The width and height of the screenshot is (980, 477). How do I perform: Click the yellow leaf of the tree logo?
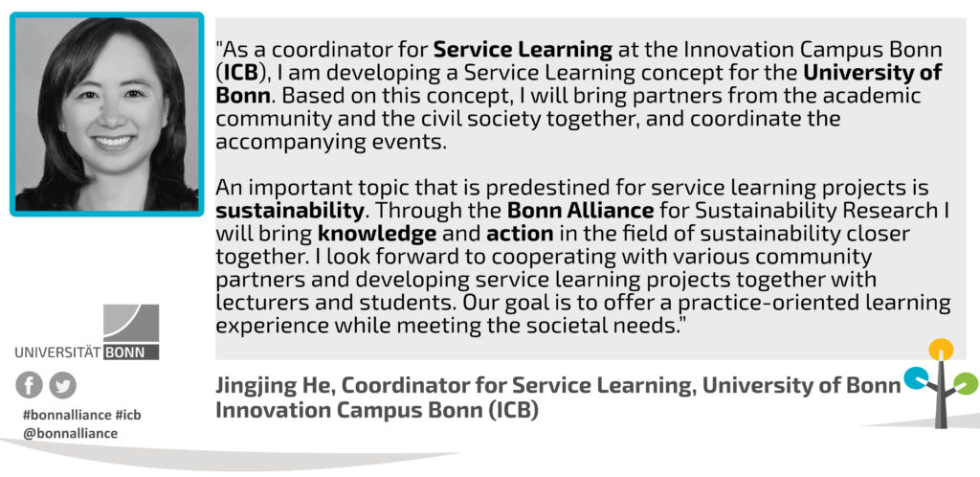pos(941,350)
